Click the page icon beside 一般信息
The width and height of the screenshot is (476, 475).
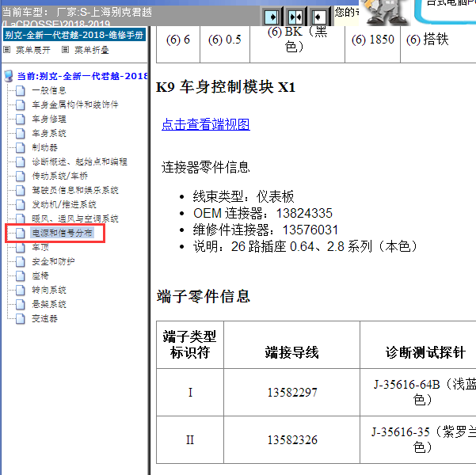tap(21, 90)
